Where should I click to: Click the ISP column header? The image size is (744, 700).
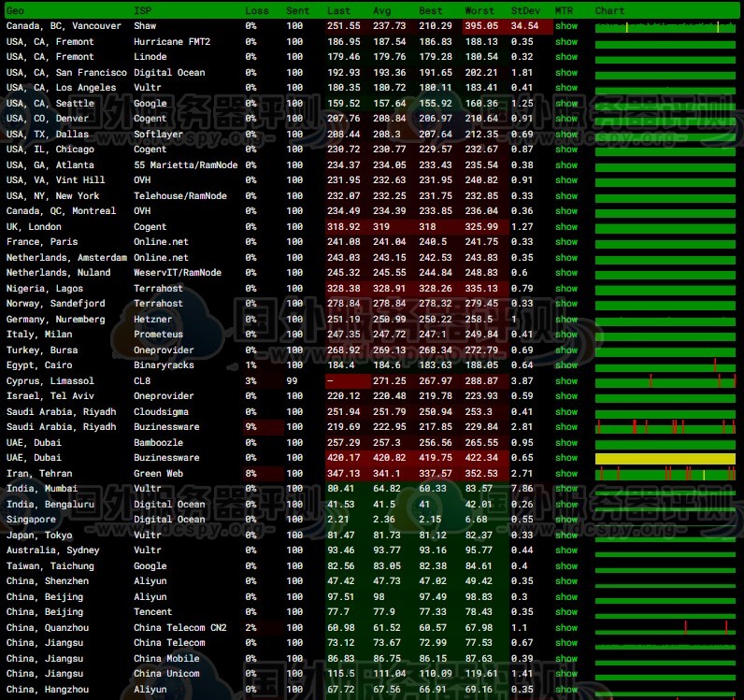click(142, 10)
